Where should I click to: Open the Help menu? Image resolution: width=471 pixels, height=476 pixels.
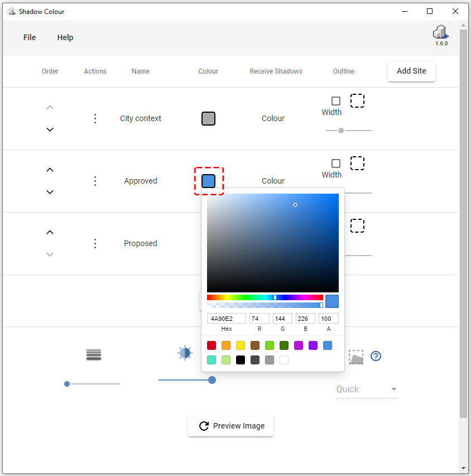pyautogui.click(x=65, y=37)
